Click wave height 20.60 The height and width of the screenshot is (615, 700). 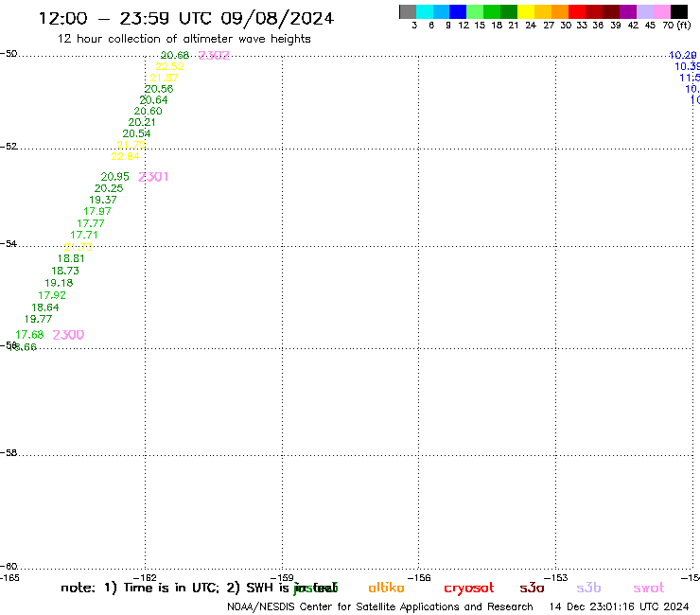[148, 112]
